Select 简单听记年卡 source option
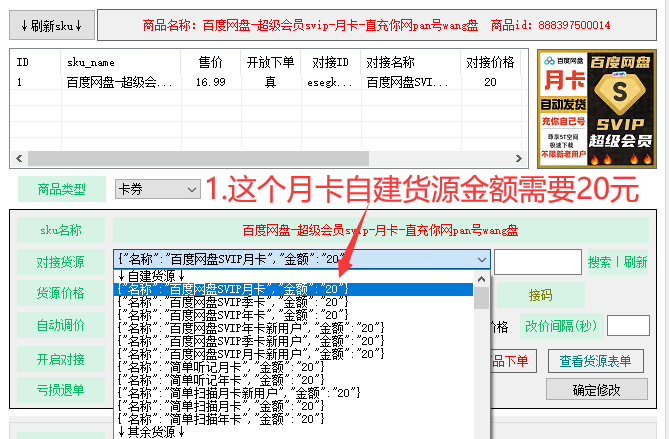669x439 pixels. point(294,380)
